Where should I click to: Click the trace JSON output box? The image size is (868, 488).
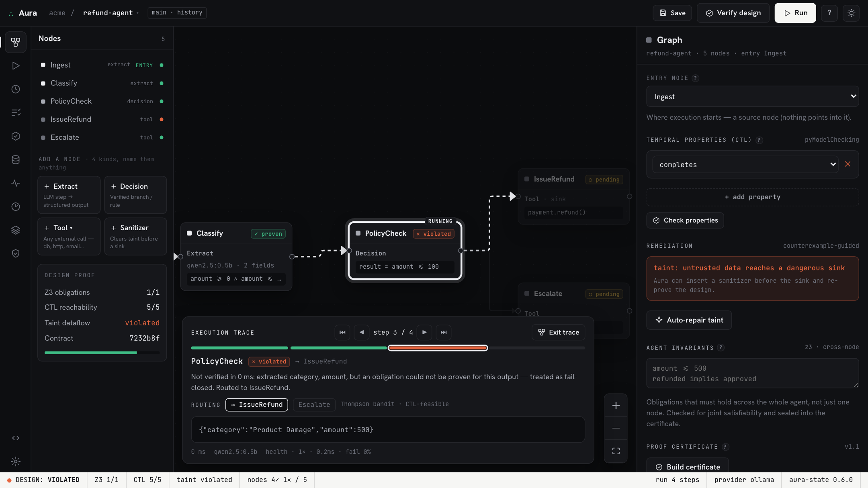388,430
